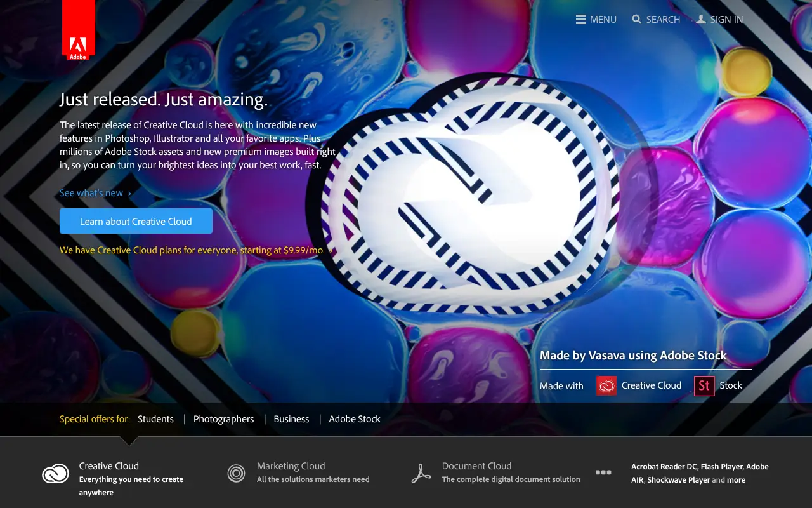Viewport: 812px width, 508px height.
Task: Open Creative Cloud plans starting at $9.99/mo link
Action: [196, 250]
